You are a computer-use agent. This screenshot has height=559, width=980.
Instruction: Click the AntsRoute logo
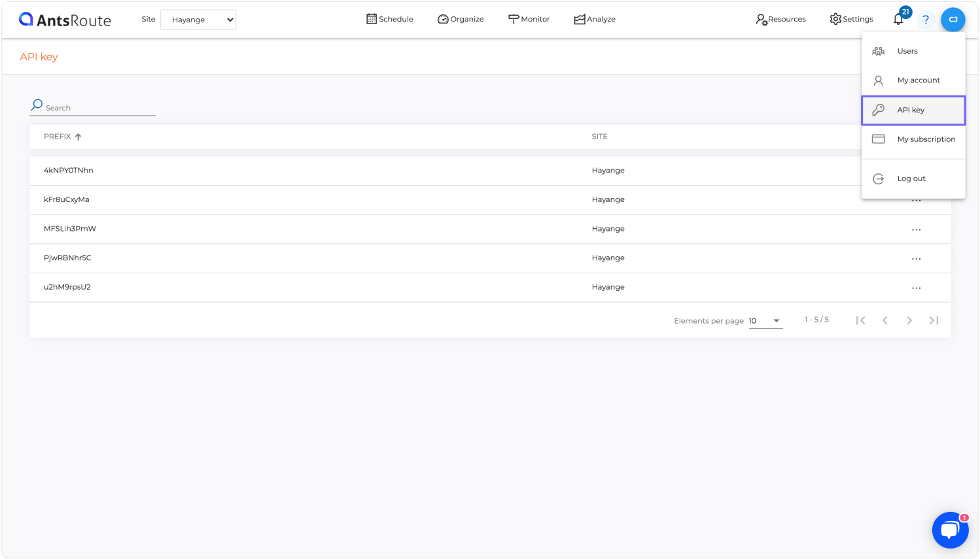[65, 20]
